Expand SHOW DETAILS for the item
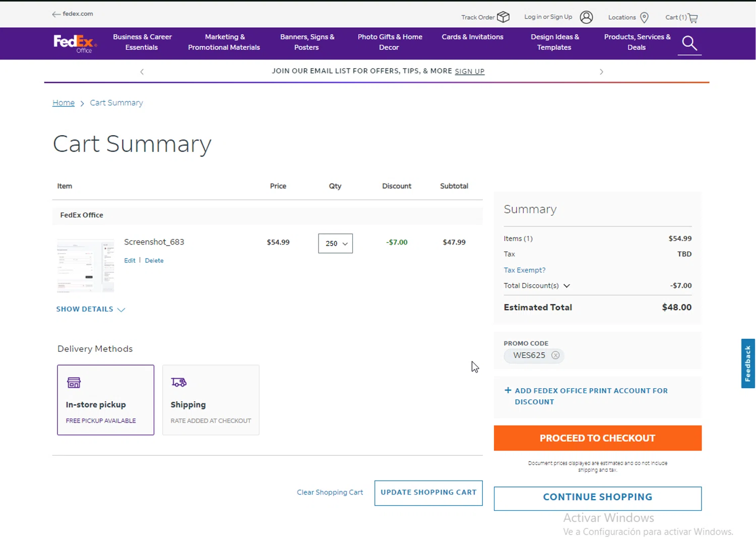This screenshot has height=550, width=756. (x=91, y=309)
